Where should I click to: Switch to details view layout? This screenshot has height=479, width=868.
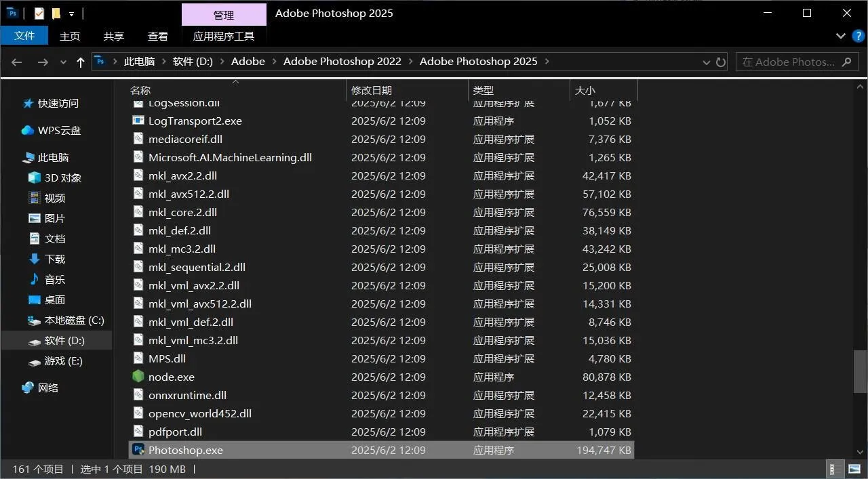pyautogui.click(x=833, y=469)
